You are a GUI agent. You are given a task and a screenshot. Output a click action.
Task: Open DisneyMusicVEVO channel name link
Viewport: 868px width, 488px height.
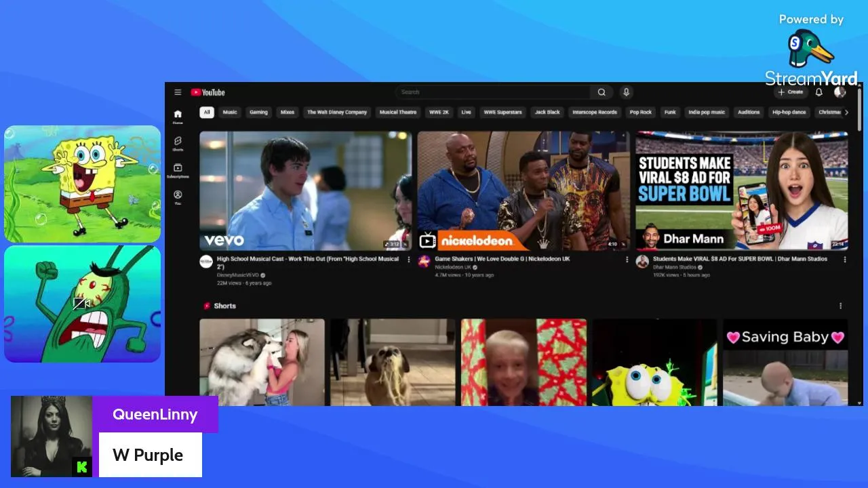coord(238,275)
